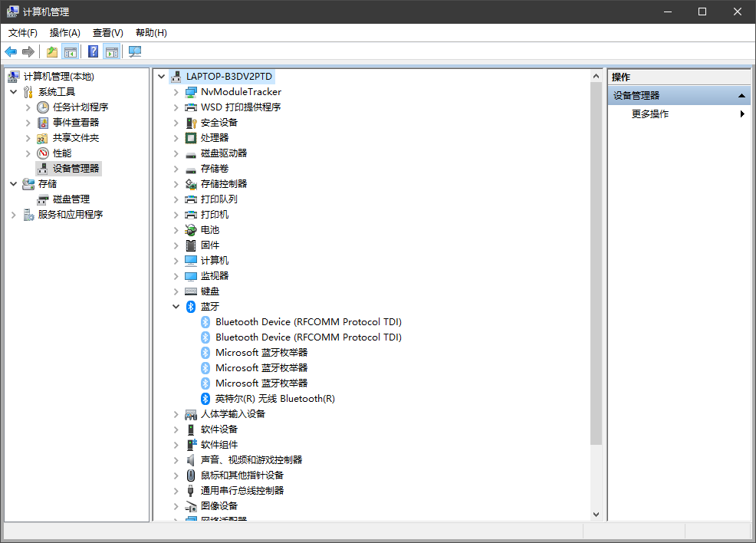The height and width of the screenshot is (543, 756).
Task: Expand the 服务和应用程序 node
Action: [14, 215]
